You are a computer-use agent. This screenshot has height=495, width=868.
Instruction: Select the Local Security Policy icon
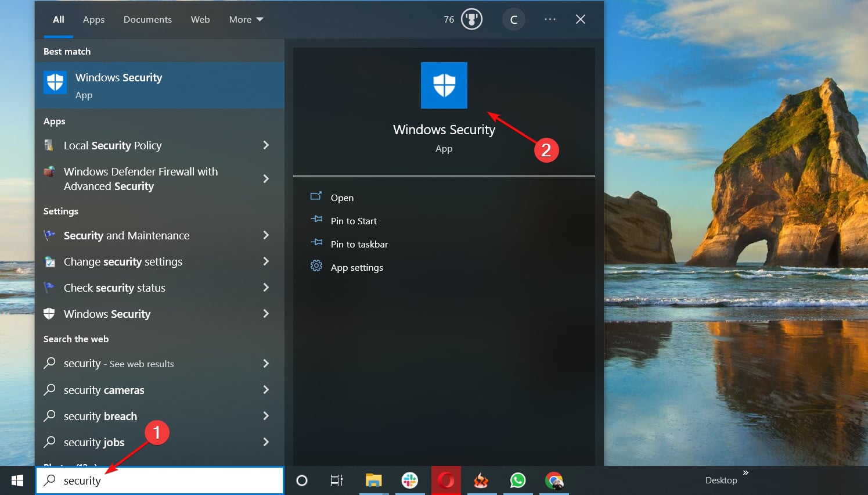pos(49,145)
